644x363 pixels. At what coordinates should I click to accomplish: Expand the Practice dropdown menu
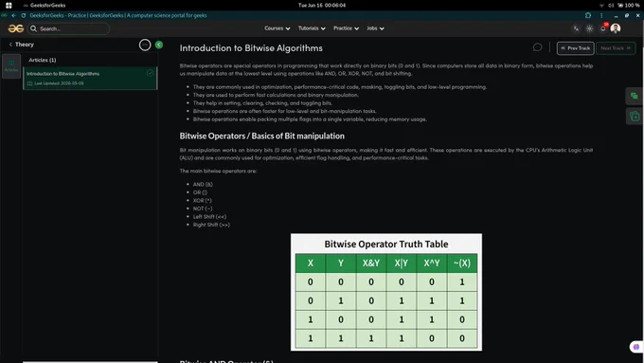point(346,28)
